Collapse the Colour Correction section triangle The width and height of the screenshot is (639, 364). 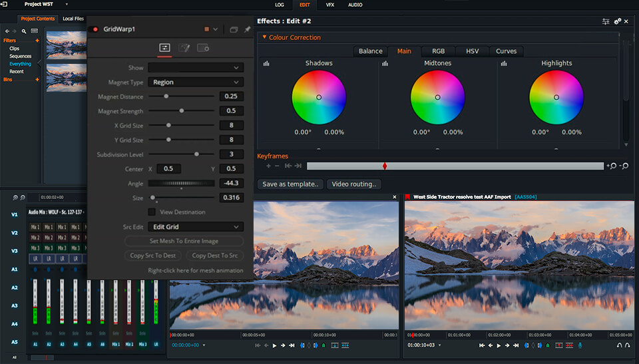[x=264, y=37]
